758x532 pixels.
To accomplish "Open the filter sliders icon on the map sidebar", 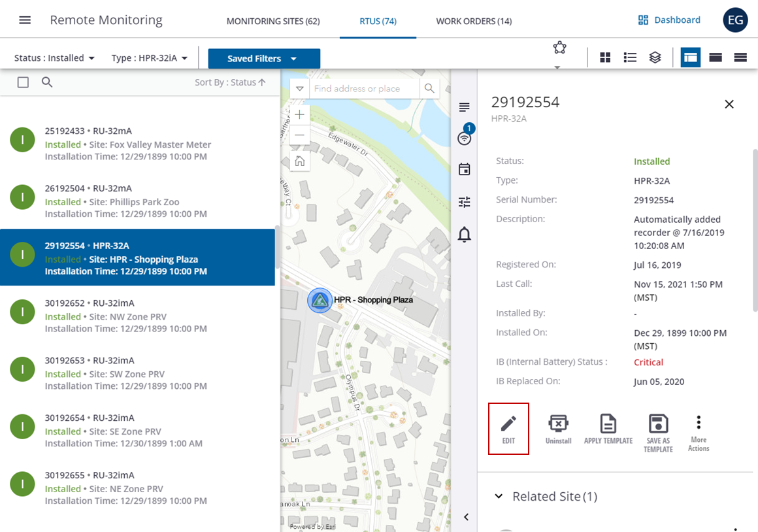I will [464, 202].
